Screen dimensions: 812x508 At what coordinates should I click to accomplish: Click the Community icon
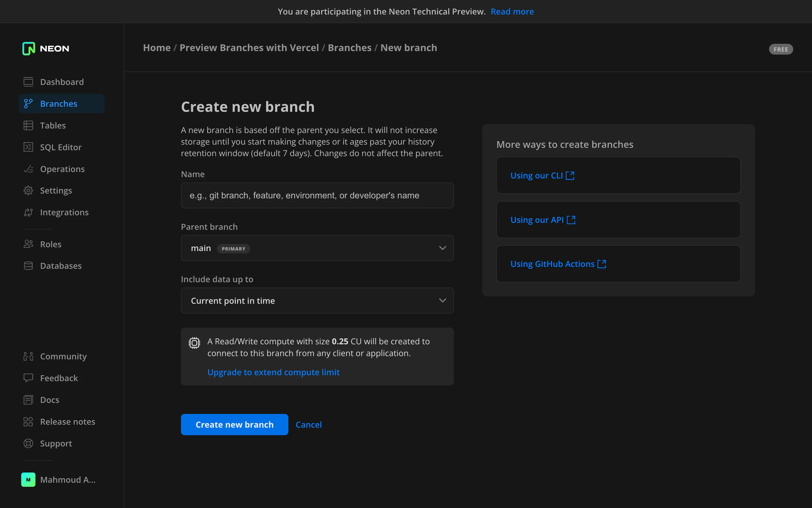click(28, 356)
